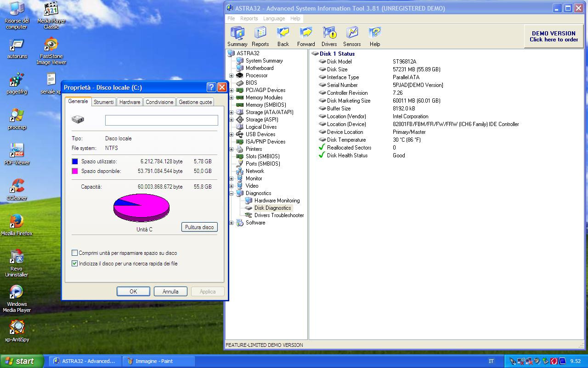Click the disk label text field
This screenshot has height=368, width=588.
pyautogui.click(x=161, y=120)
